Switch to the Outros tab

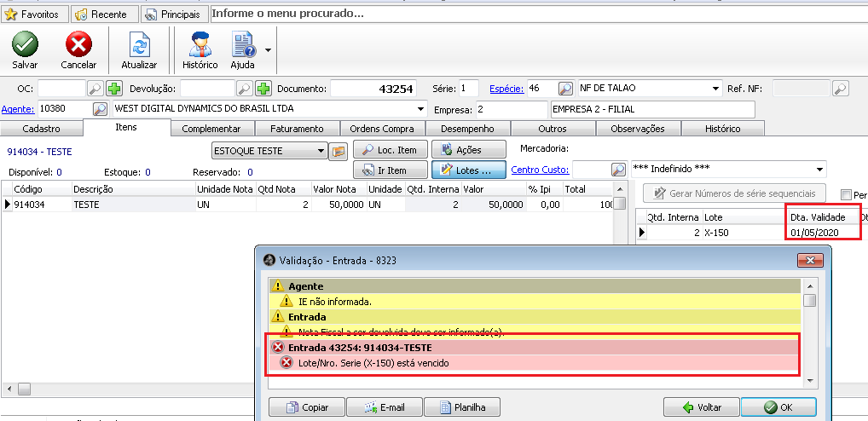553,129
